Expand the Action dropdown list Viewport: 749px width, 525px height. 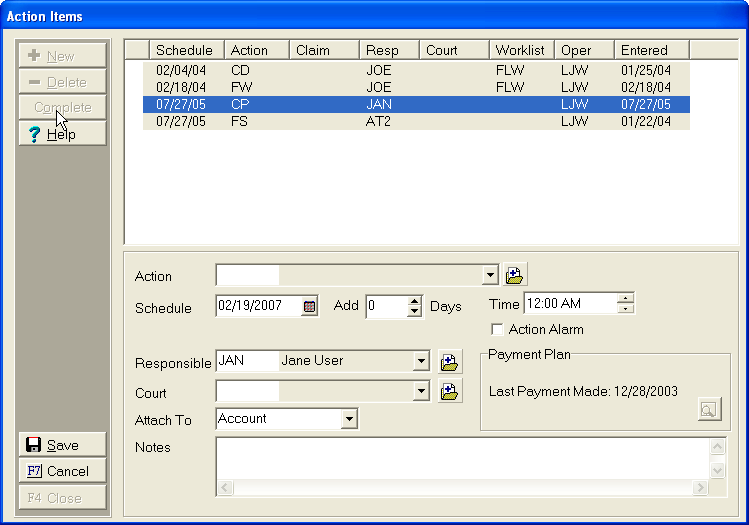490,276
